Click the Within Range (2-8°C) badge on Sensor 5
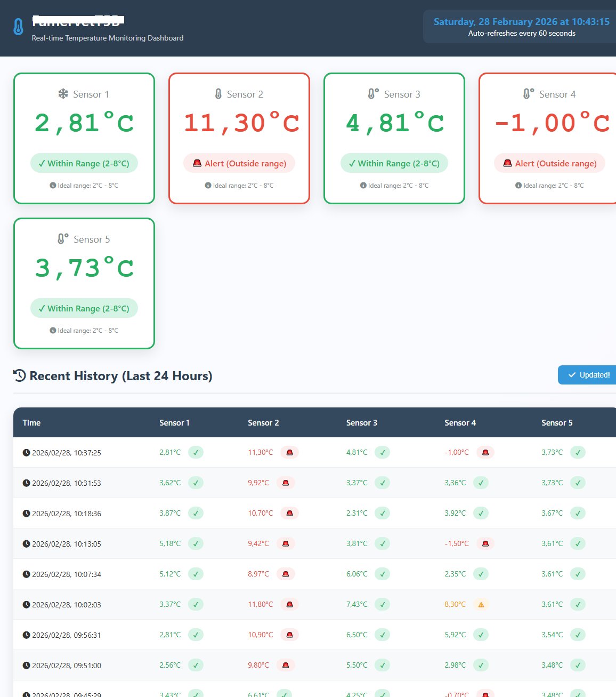Screen dimensions: 616x697 (84, 308)
